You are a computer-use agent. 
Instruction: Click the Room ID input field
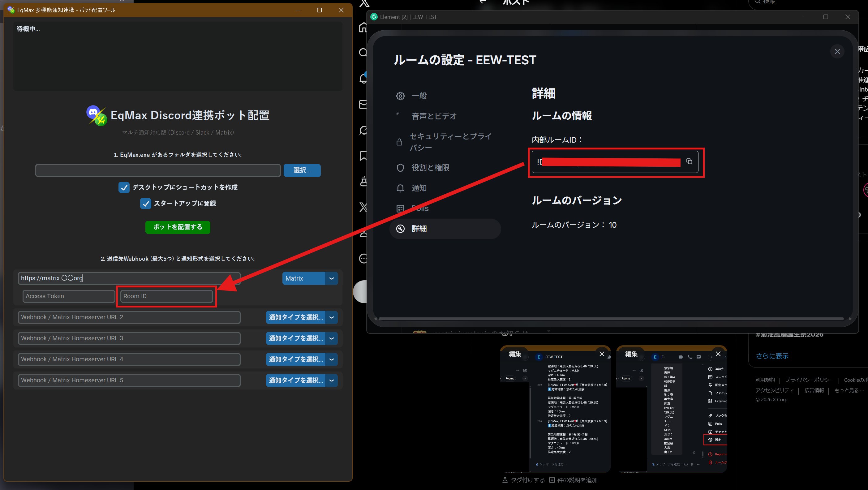pos(166,296)
